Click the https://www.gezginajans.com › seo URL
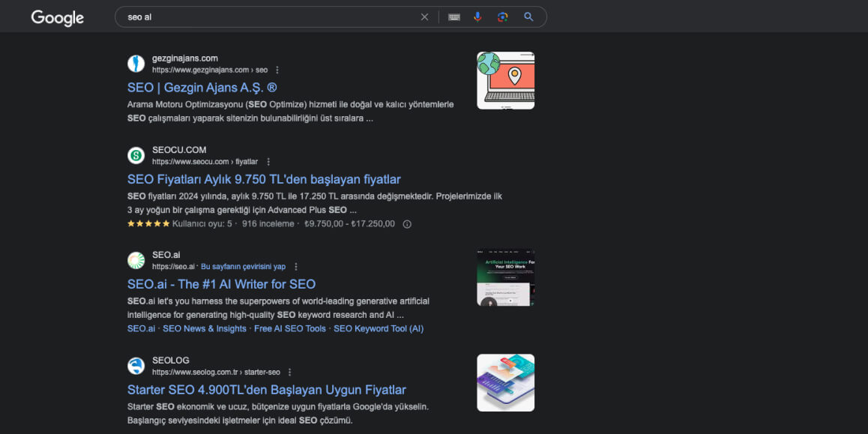This screenshot has width=868, height=434. point(210,70)
